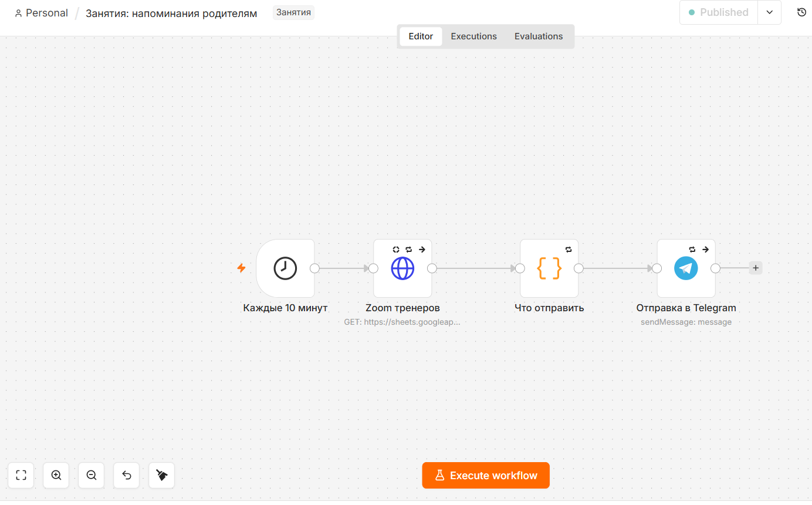This screenshot has height=505, width=812.
Task: Open the Zoom тренеров HTTP globe node
Action: pos(402,268)
